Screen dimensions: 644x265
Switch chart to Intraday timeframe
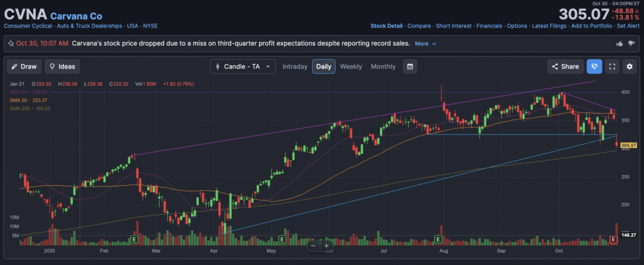[295, 67]
